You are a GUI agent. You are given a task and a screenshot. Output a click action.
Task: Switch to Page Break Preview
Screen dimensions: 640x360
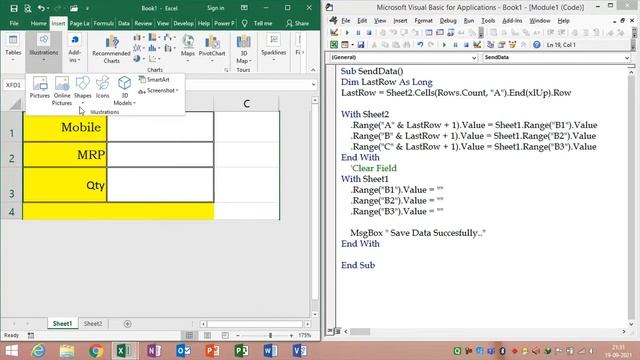point(225,336)
